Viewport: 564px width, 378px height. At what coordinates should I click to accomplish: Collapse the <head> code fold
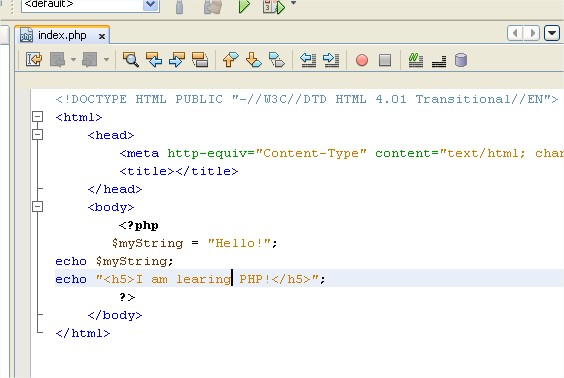point(37,135)
